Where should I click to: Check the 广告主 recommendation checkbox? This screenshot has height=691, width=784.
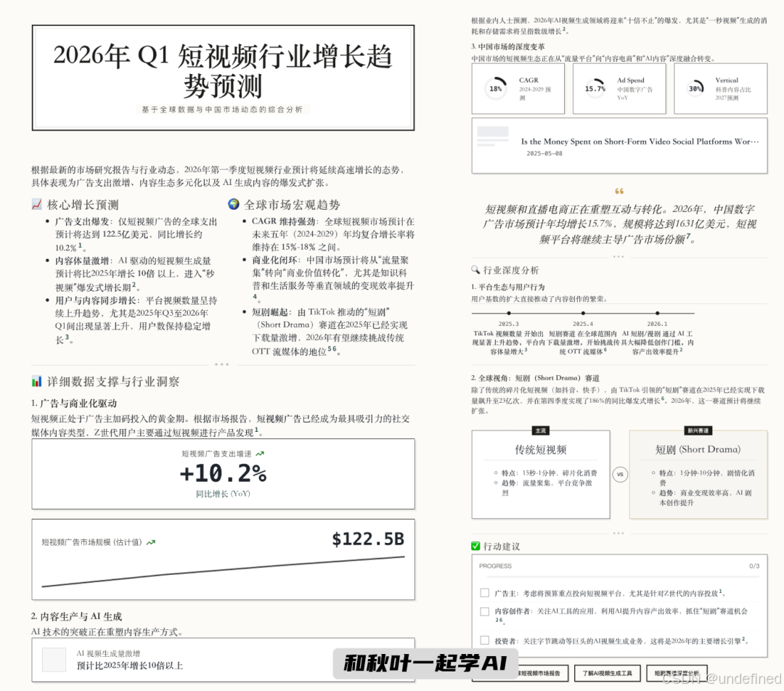(x=484, y=593)
